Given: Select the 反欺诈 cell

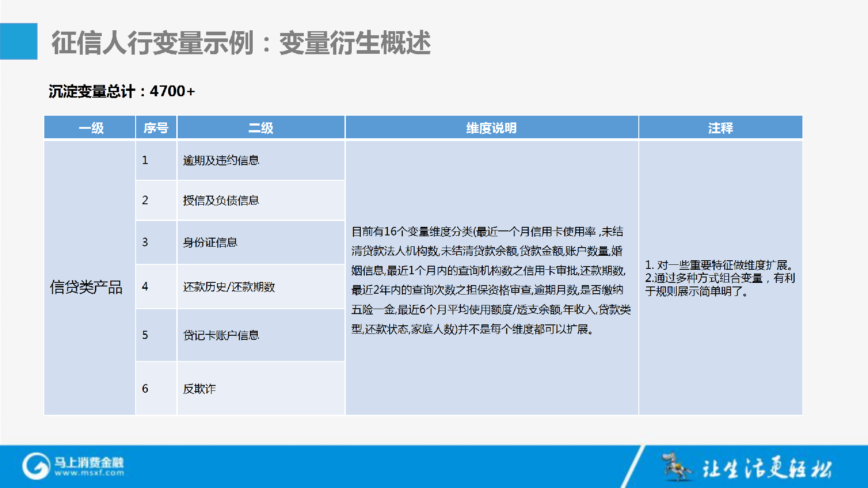Looking at the screenshot, I should click(x=261, y=389).
